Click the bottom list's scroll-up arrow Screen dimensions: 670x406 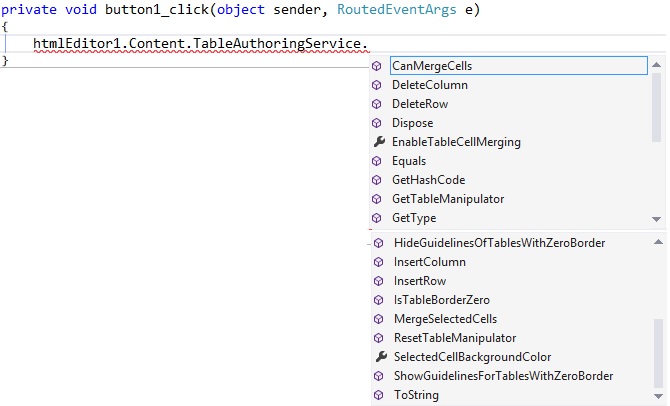pyautogui.click(x=657, y=243)
